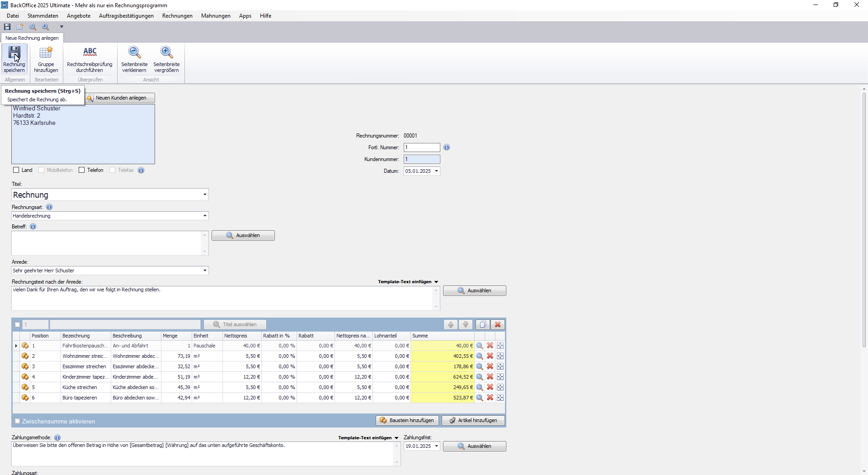This screenshot has width=868, height=475.
Task: Click Auswählen next to Betreff
Action: [x=243, y=235]
